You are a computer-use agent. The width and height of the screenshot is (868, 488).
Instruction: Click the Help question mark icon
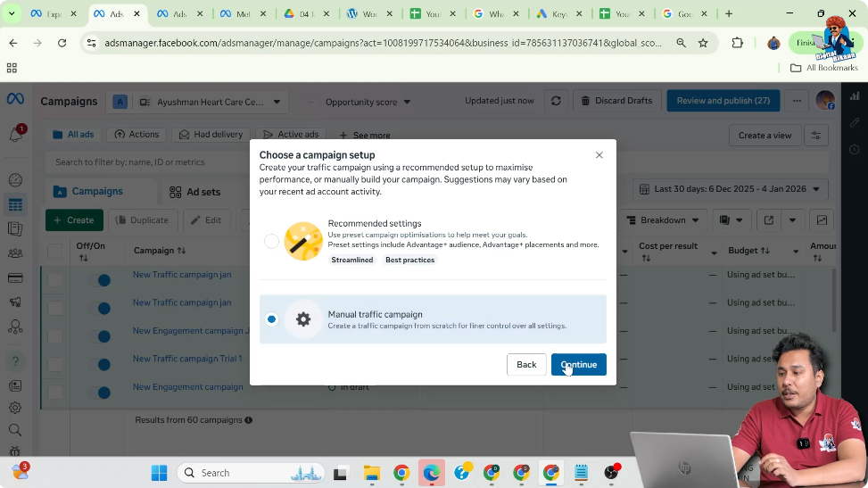(x=15, y=361)
